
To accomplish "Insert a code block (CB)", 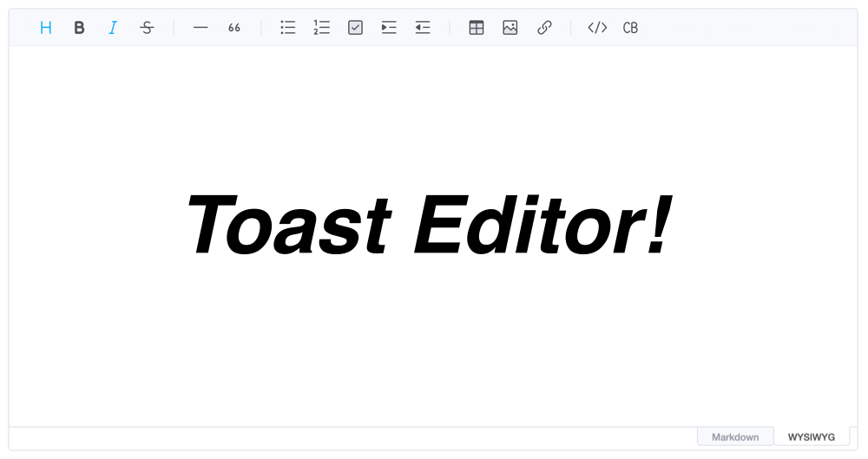I will click(630, 28).
